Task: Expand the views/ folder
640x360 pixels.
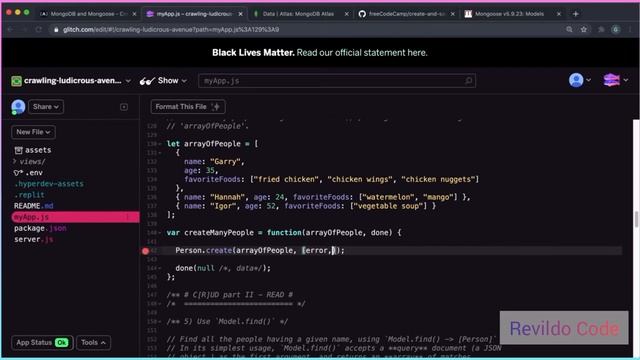Action: [29, 162]
